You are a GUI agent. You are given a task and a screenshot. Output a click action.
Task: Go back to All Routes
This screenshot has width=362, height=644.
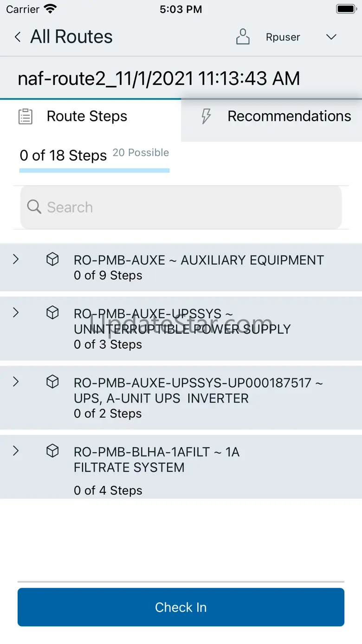(x=71, y=37)
